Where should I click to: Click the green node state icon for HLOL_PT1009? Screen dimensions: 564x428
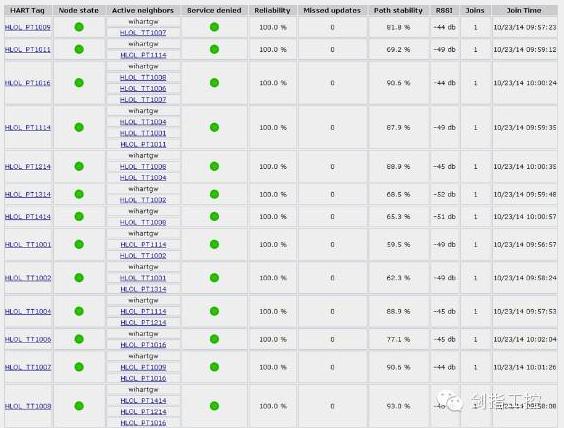point(79,27)
